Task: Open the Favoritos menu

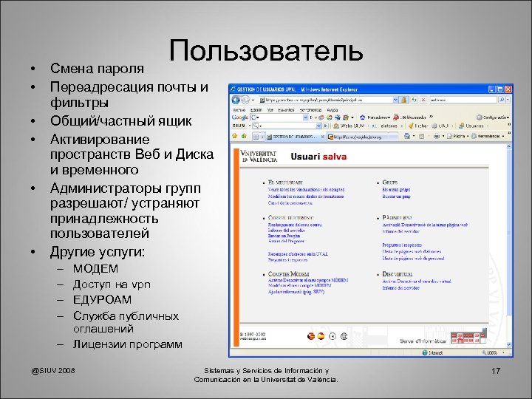Action: pos(287,110)
